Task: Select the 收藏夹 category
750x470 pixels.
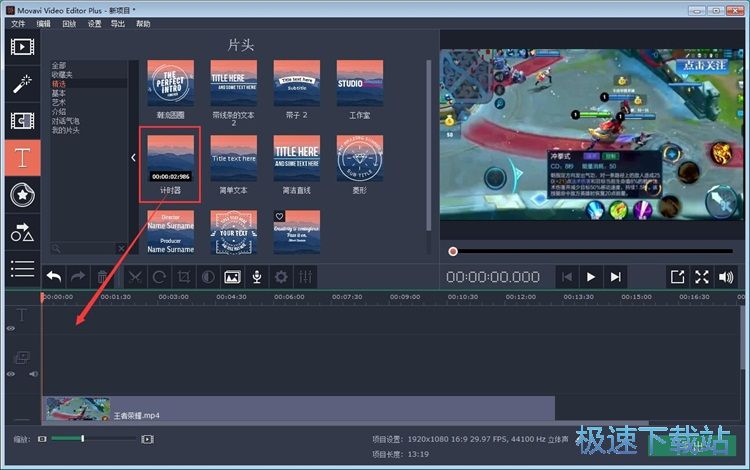Action: tap(62, 75)
